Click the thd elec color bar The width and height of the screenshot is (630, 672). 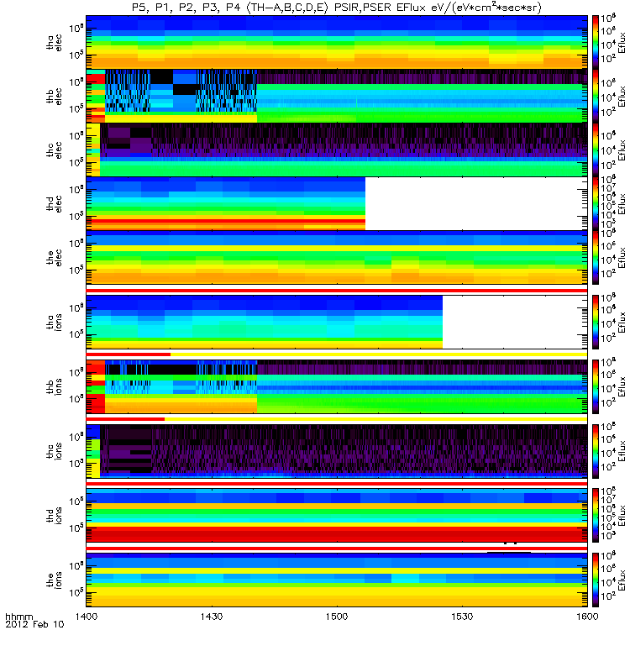596,203
